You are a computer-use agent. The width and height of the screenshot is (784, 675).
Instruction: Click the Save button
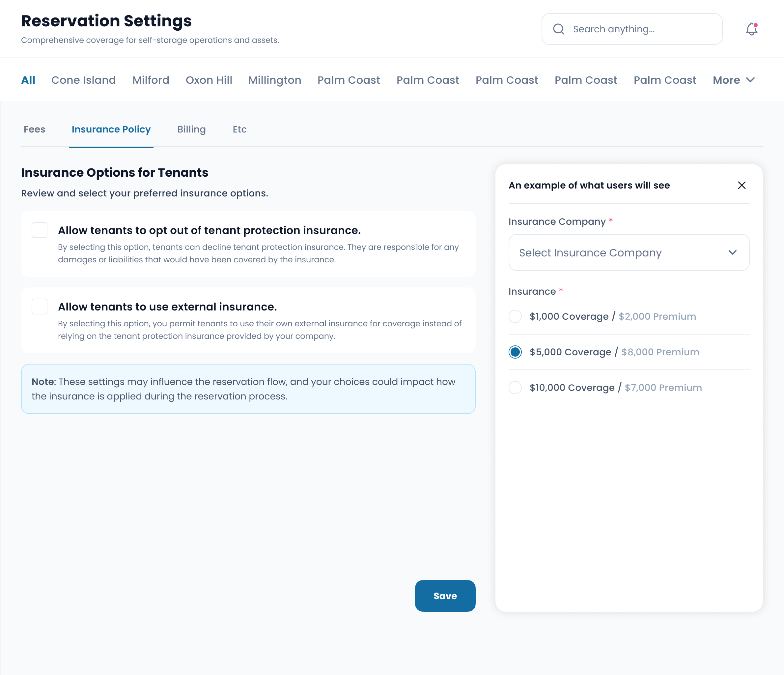[x=445, y=596]
